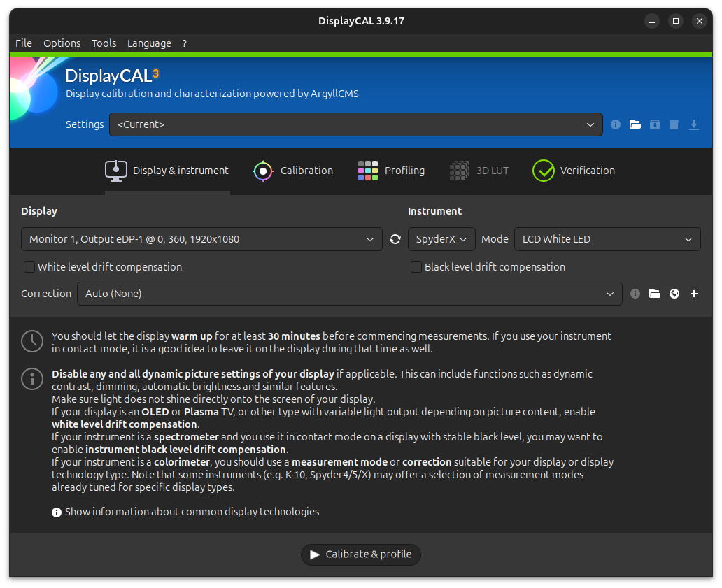Enable White level drift compensation

[x=29, y=267]
